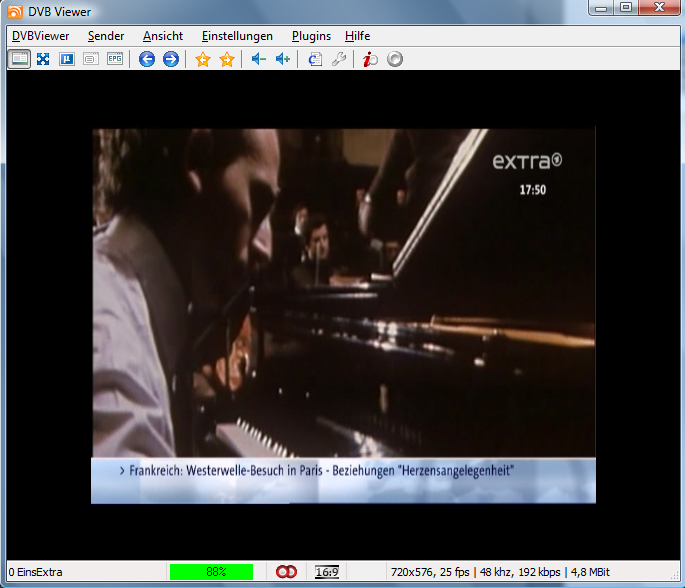This screenshot has width=685, height=588.
Task: Open the Sender menu
Action: coord(106,35)
